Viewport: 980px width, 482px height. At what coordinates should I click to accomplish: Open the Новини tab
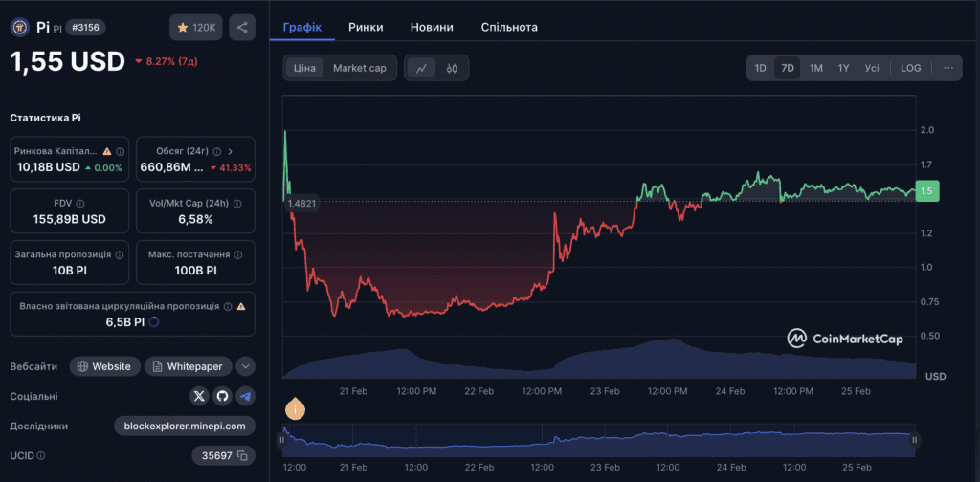point(432,28)
